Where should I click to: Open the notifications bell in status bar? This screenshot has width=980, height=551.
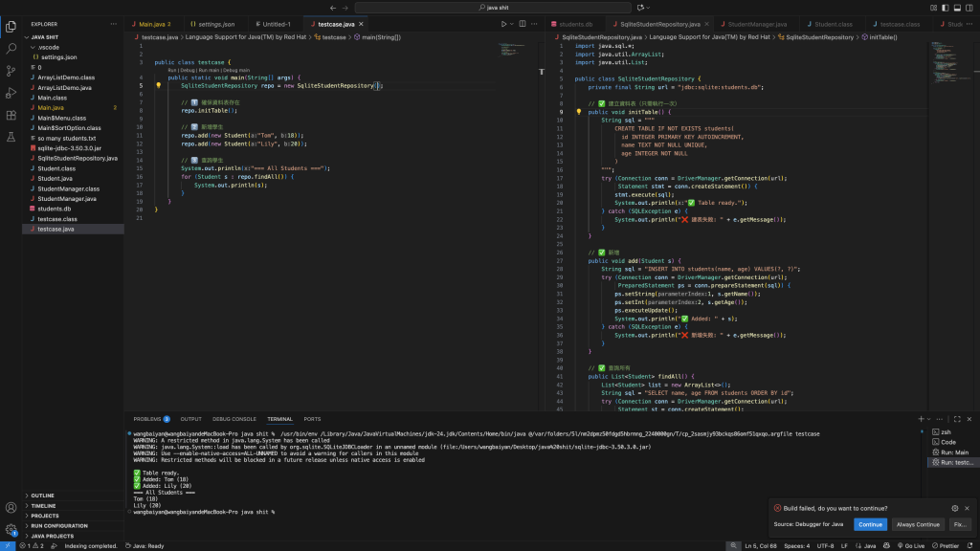(970, 545)
